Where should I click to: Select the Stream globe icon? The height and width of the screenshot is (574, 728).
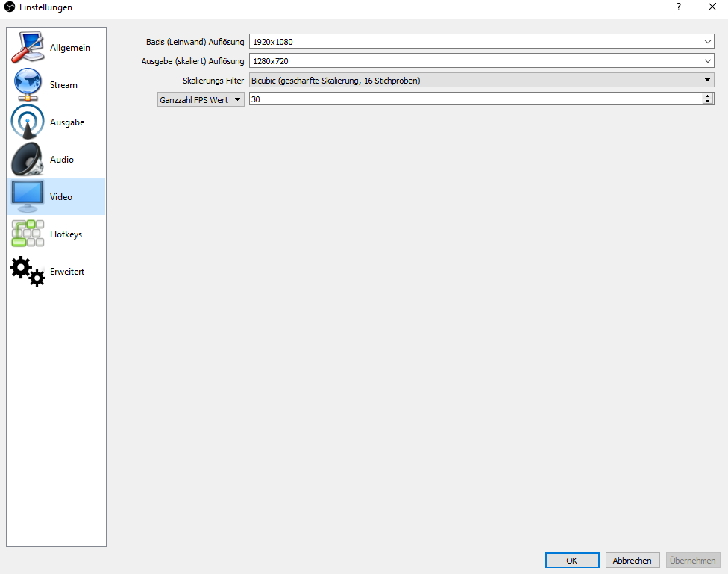(x=28, y=85)
